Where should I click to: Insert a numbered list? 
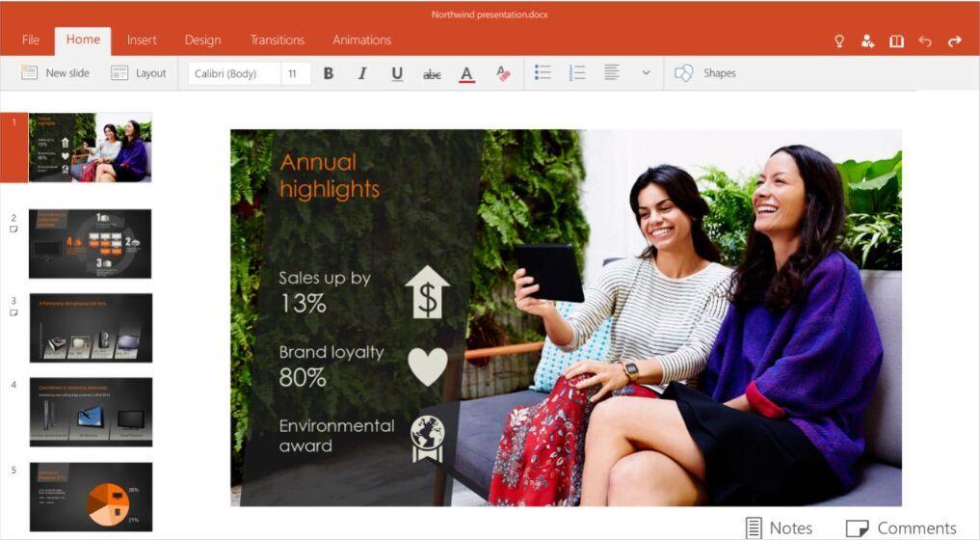point(577,73)
